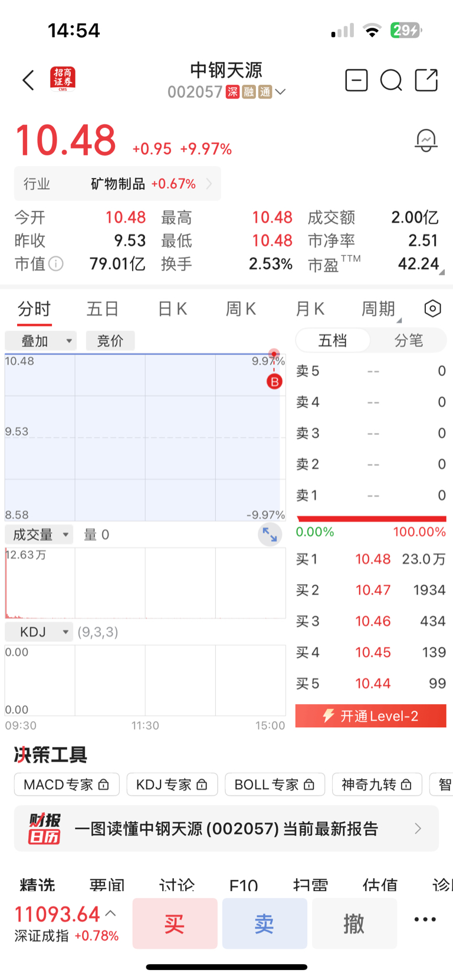The height and width of the screenshot is (980, 453).
Task: Tap 买5 price 10.44 row
Action: click(x=370, y=684)
